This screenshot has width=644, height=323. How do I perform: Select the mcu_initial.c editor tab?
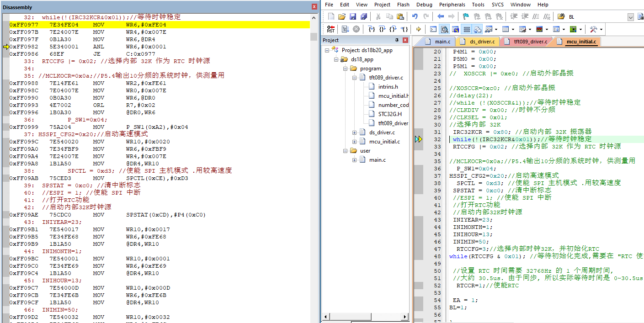(x=577, y=42)
